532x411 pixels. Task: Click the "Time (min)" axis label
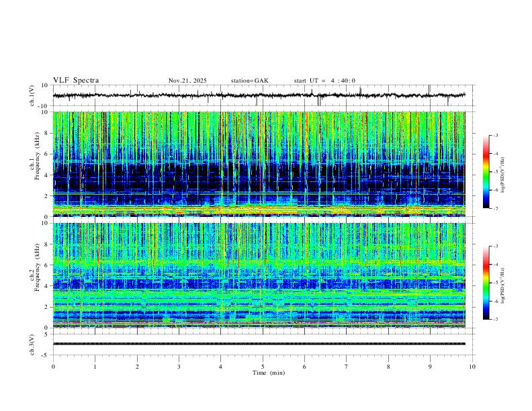269,373
